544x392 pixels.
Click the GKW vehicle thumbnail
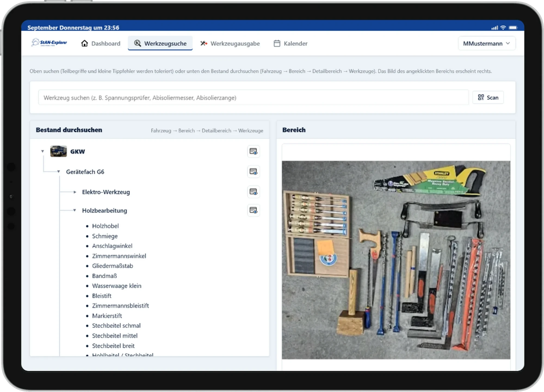point(58,151)
